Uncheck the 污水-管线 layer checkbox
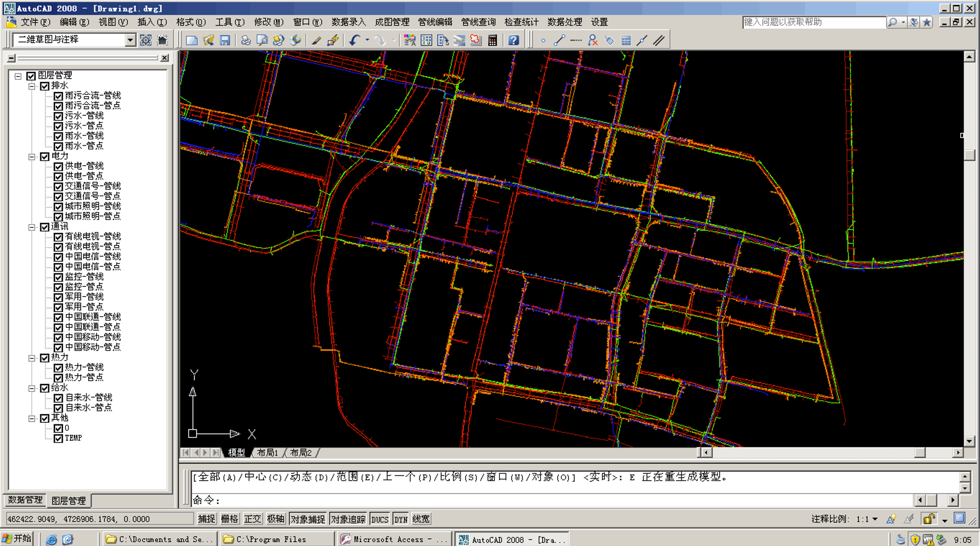Screen dimensions: 980x546 click(58, 116)
